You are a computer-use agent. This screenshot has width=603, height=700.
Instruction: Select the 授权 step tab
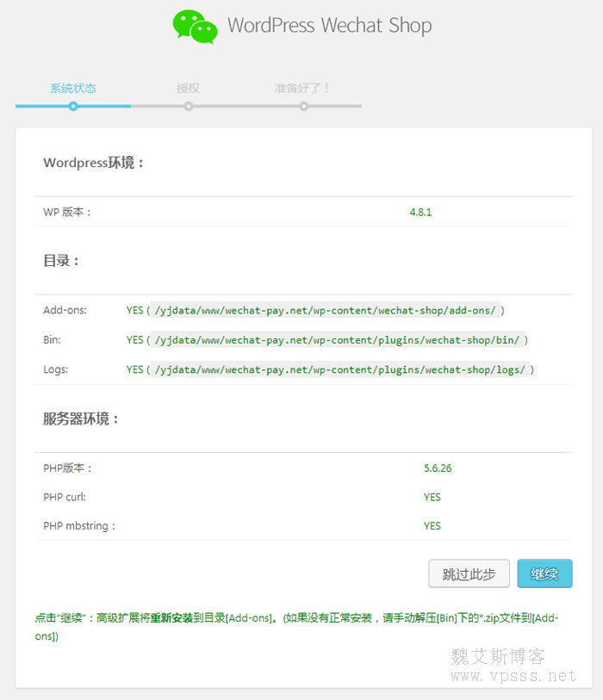pyautogui.click(x=188, y=88)
